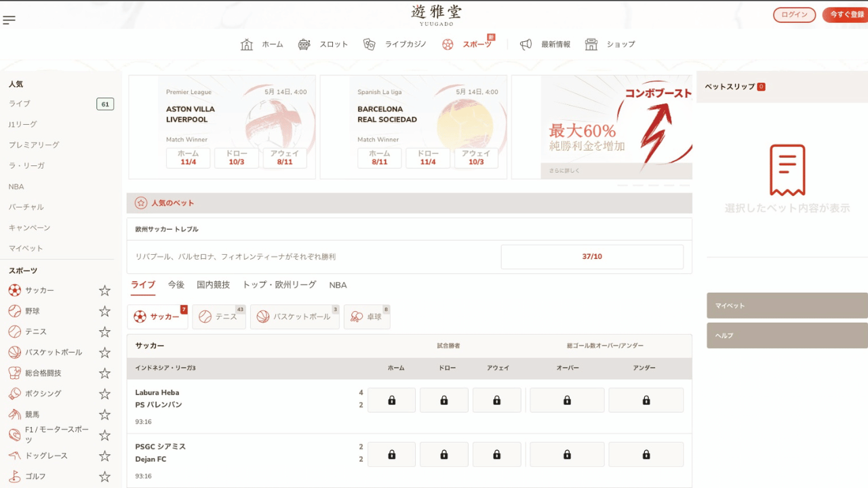
Task: Select サッカー live sport filter chip
Action: pos(157,317)
